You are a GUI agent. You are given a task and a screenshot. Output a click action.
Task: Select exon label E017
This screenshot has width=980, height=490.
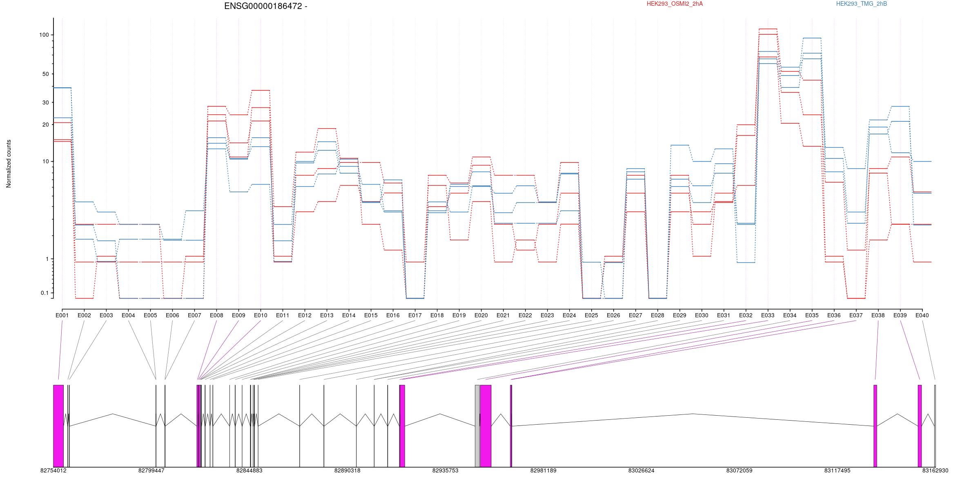[x=415, y=315]
